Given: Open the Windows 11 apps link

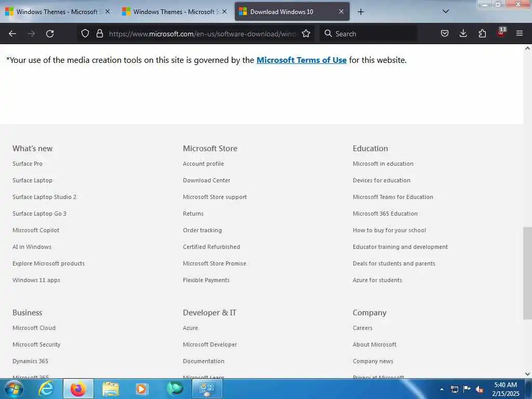Looking at the screenshot, I should click(36, 280).
